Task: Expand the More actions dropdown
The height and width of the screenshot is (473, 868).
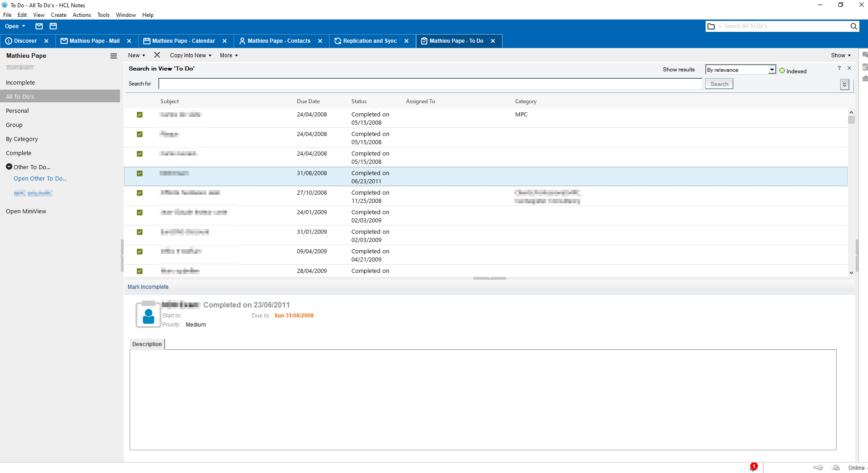Action: click(x=229, y=55)
